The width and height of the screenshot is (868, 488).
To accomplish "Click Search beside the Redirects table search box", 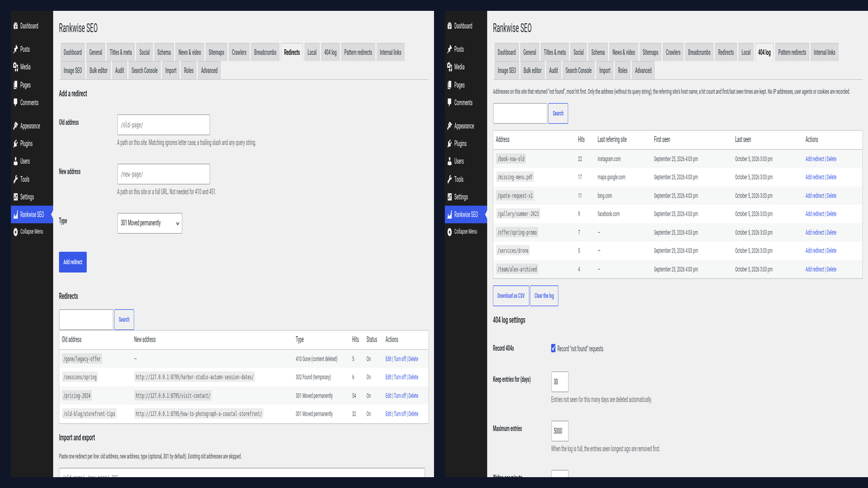I will 124,320.
